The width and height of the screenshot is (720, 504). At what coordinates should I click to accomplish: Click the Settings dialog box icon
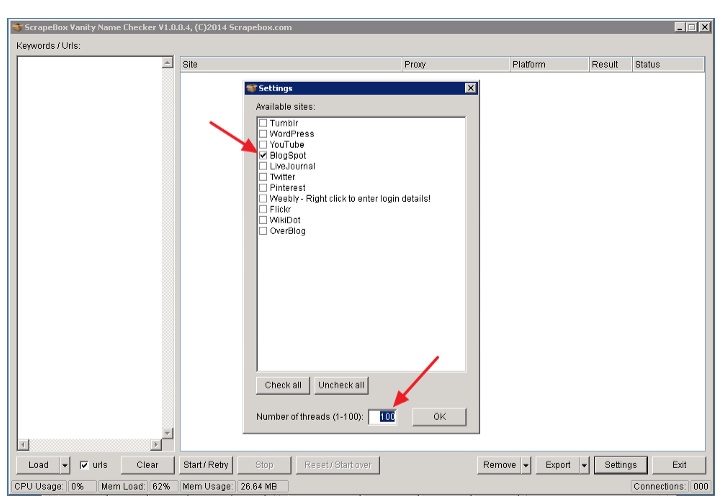click(x=251, y=88)
